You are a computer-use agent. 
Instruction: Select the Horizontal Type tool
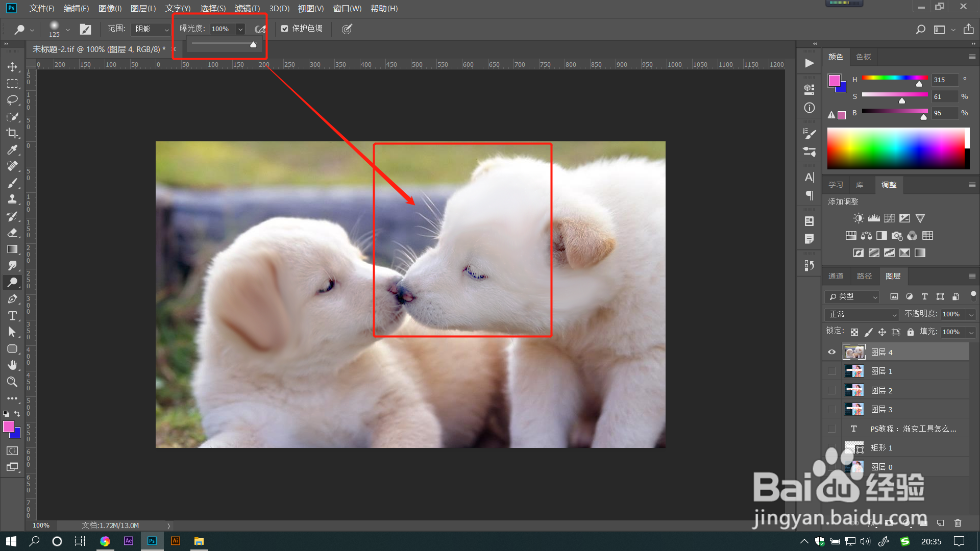[12, 316]
